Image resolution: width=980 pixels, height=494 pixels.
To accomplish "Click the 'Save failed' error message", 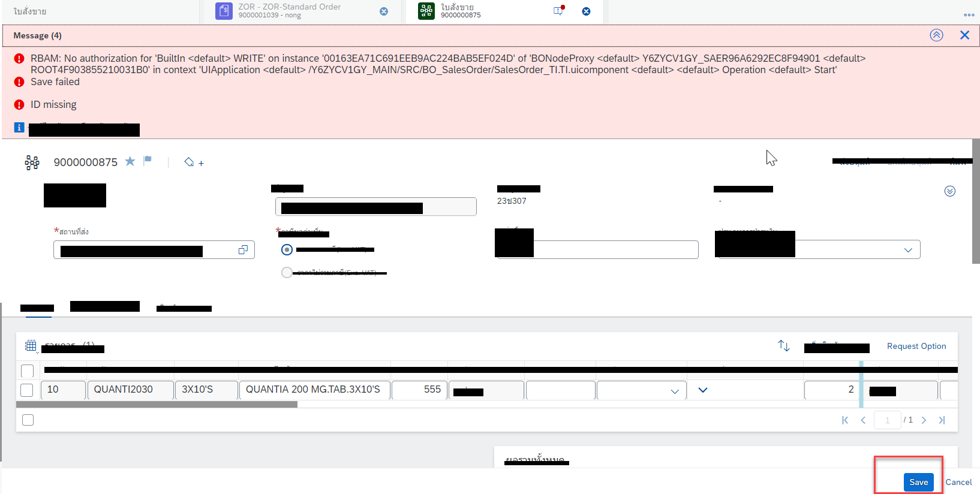I will click(x=55, y=82).
